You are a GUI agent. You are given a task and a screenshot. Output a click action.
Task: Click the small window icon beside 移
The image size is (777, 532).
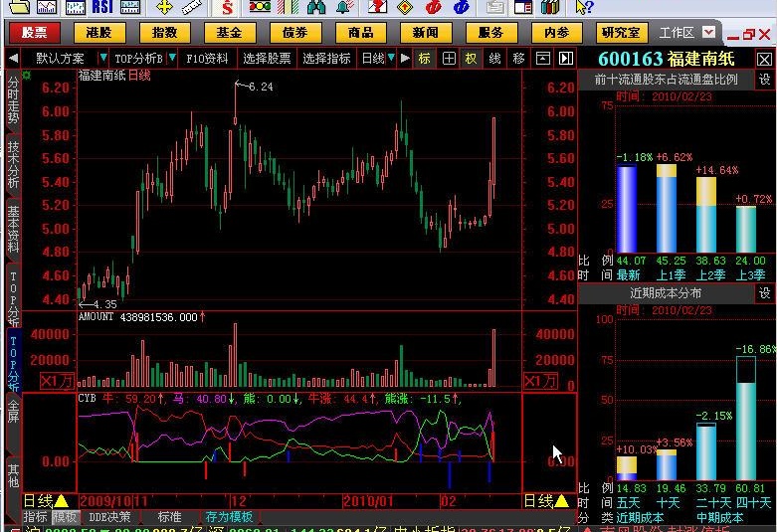542,59
